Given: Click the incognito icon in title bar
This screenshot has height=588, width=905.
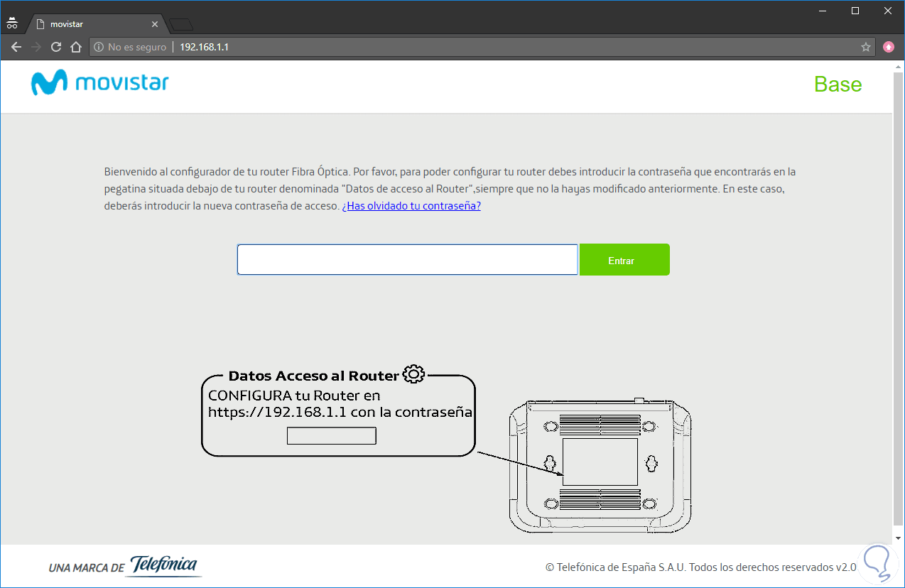Looking at the screenshot, I should (x=12, y=22).
